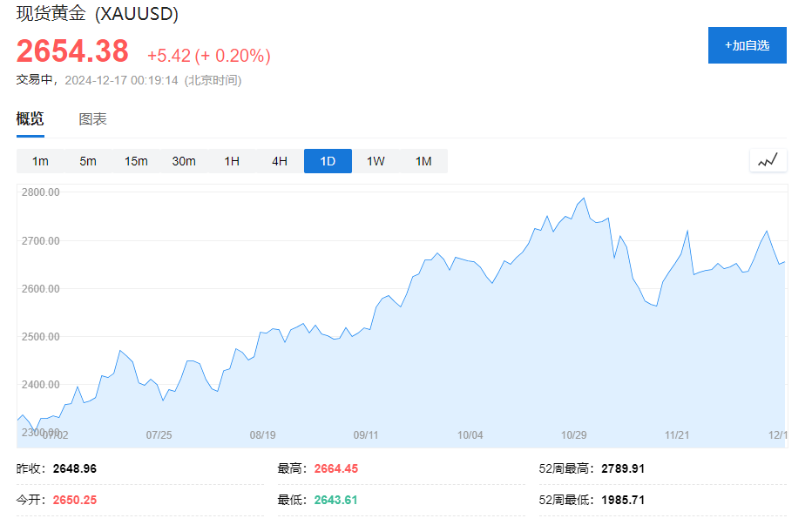This screenshot has width=812, height=525.
Task: Click the 11/21 date label on axis
Action: 677,434
